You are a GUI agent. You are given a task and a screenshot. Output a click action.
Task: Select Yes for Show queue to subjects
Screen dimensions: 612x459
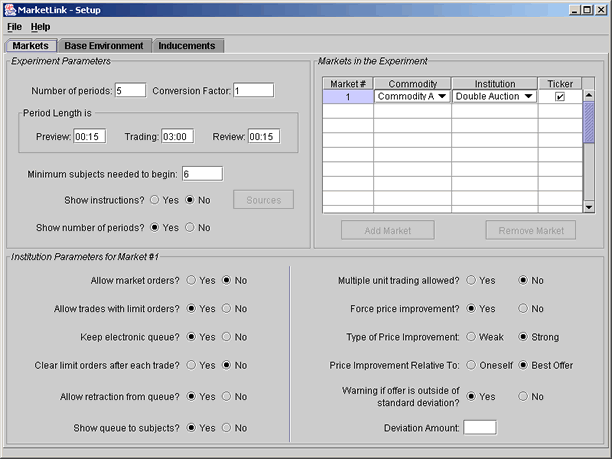tap(191, 428)
